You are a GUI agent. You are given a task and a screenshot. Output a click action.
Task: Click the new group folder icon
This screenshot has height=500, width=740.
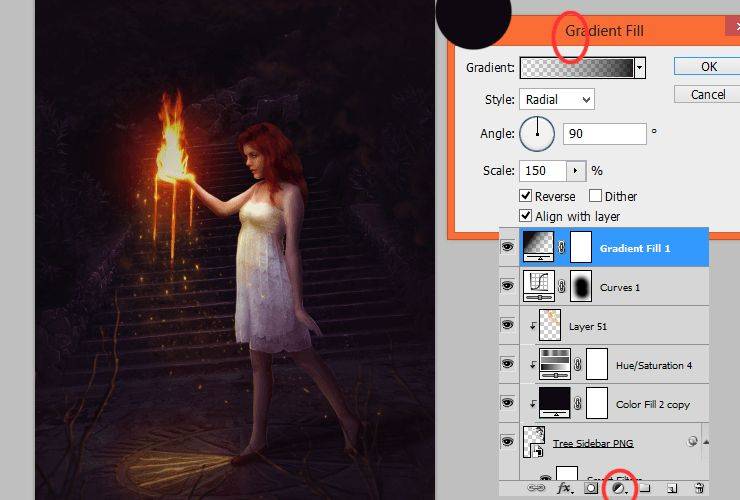tap(645, 488)
